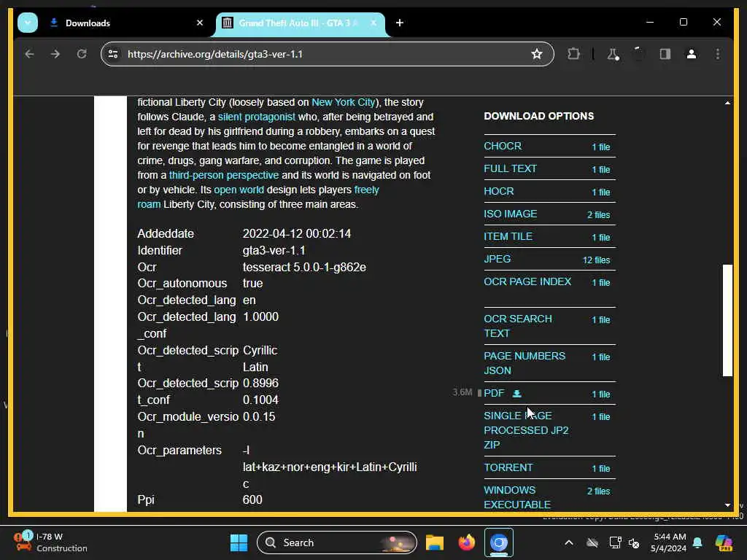This screenshot has width=747, height=560.
Task: Click the page scrollbar thumb
Action: (727, 321)
